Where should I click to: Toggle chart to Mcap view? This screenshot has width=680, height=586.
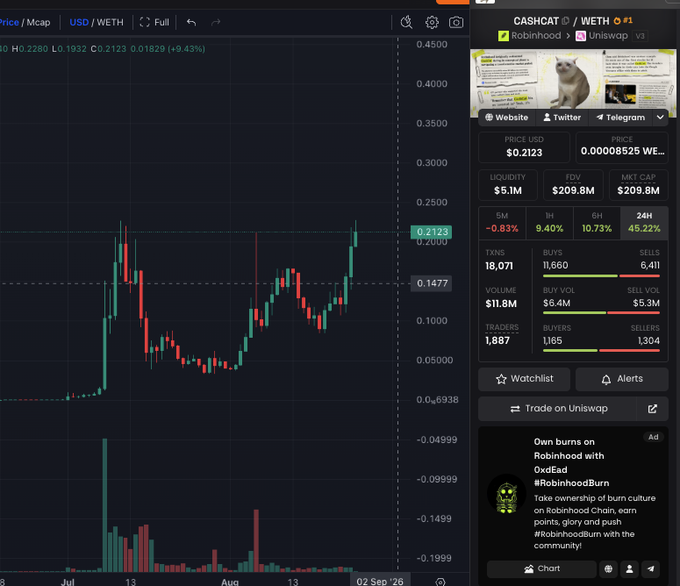pos(38,22)
